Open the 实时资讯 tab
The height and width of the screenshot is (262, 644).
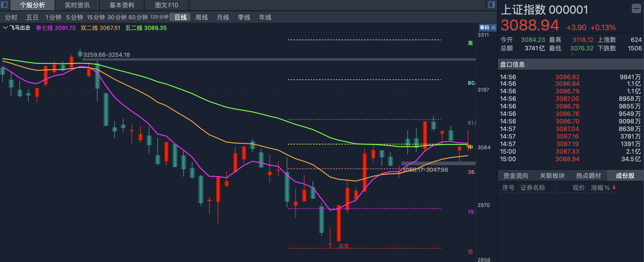coord(77,5)
